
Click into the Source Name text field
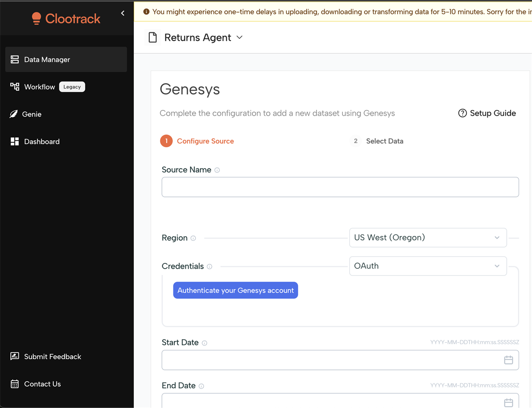click(x=340, y=187)
